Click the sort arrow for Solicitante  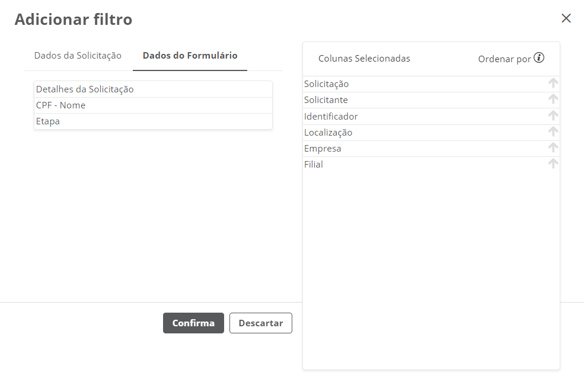(x=553, y=99)
